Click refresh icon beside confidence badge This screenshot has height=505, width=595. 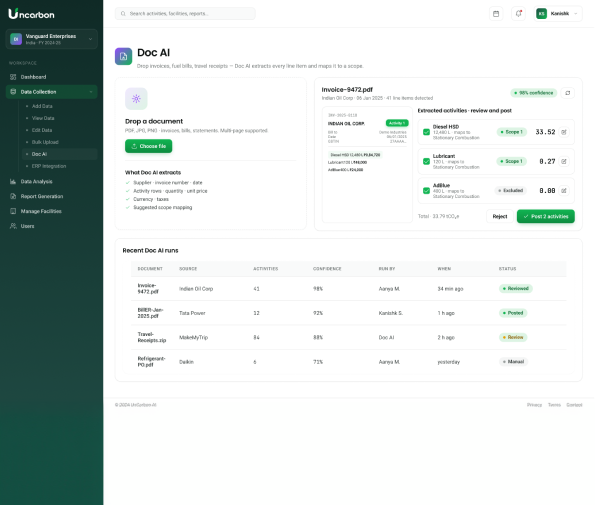coord(567,93)
